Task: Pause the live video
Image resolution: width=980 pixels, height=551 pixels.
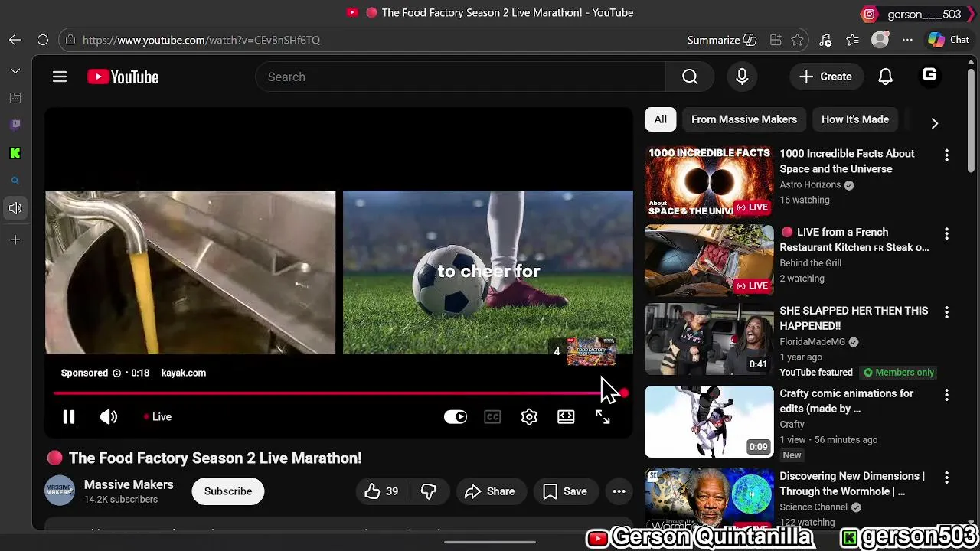Action: (69, 416)
